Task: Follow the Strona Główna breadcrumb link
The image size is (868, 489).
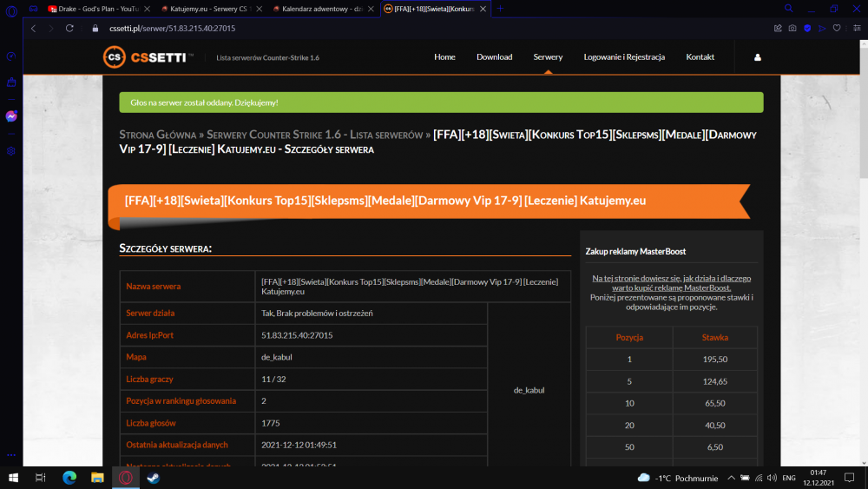Action: click(x=158, y=135)
